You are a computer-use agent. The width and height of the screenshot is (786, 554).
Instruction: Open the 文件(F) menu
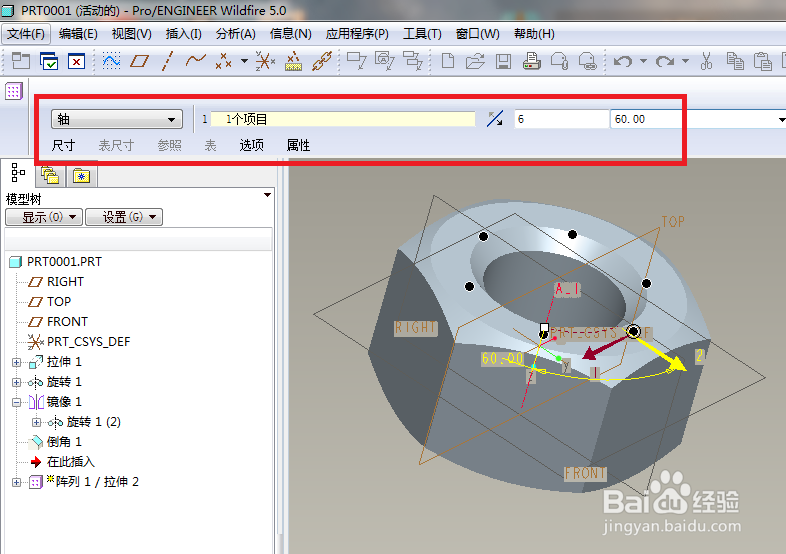pos(26,34)
